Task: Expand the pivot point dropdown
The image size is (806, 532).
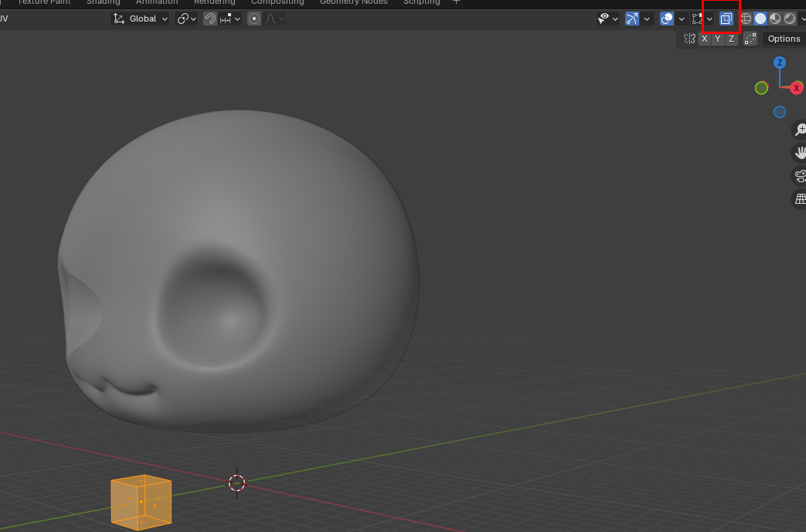Action: click(186, 19)
